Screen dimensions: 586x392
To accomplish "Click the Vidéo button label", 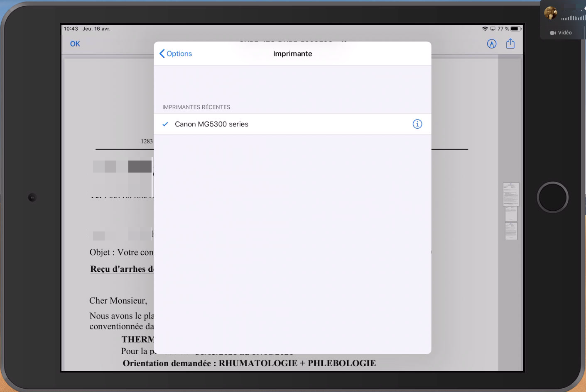I will 564,33.
